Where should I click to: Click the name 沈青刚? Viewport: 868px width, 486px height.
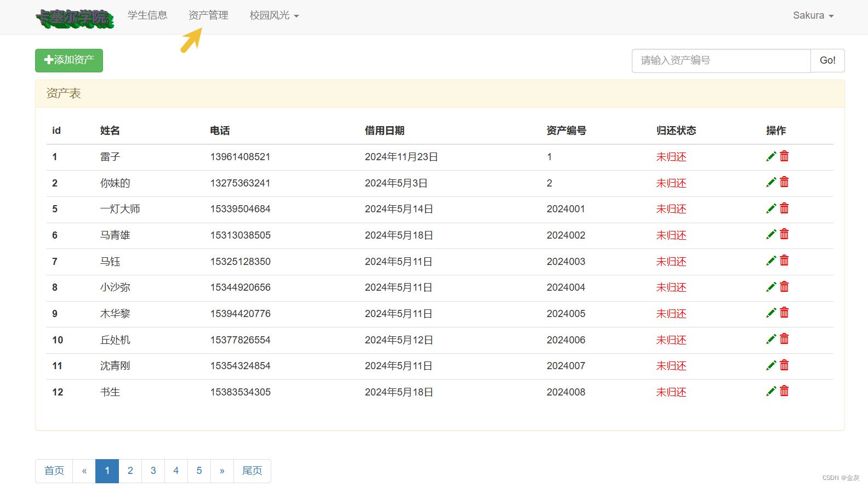(115, 366)
